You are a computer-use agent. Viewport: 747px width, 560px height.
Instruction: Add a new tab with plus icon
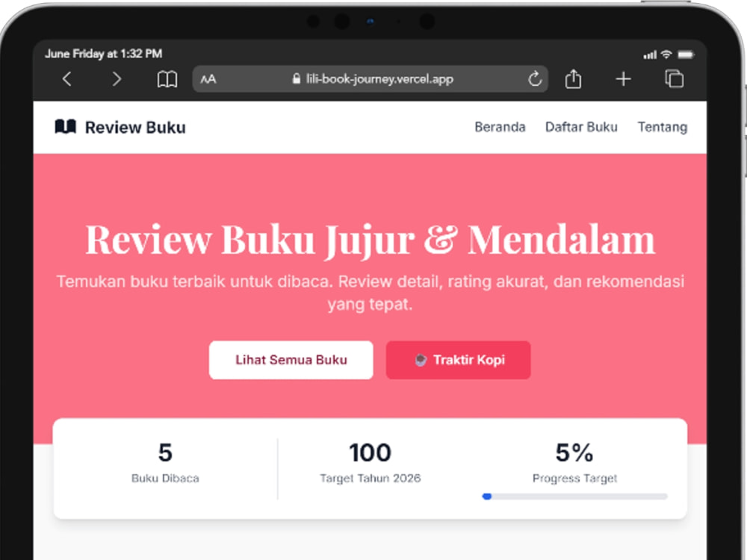pyautogui.click(x=623, y=79)
